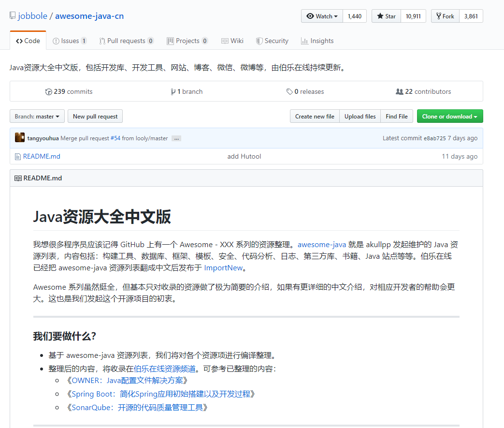Click Create new file button
Image resolution: width=504 pixels, height=428 pixels.
(x=315, y=116)
